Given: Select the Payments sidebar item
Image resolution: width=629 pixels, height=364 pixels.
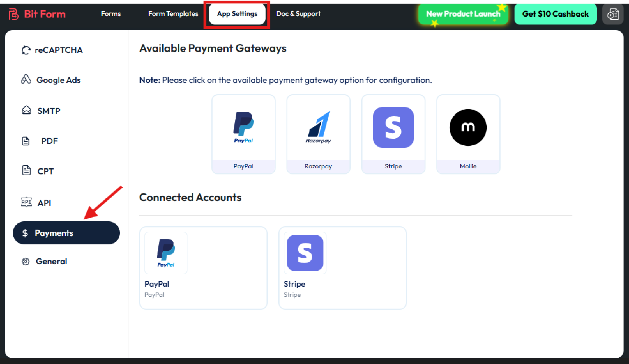Looking at the screenshot, I should [x=66, y=233].
